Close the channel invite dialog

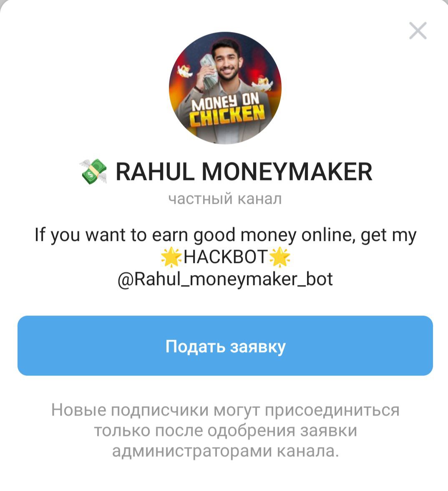click(x=418, y=30)
